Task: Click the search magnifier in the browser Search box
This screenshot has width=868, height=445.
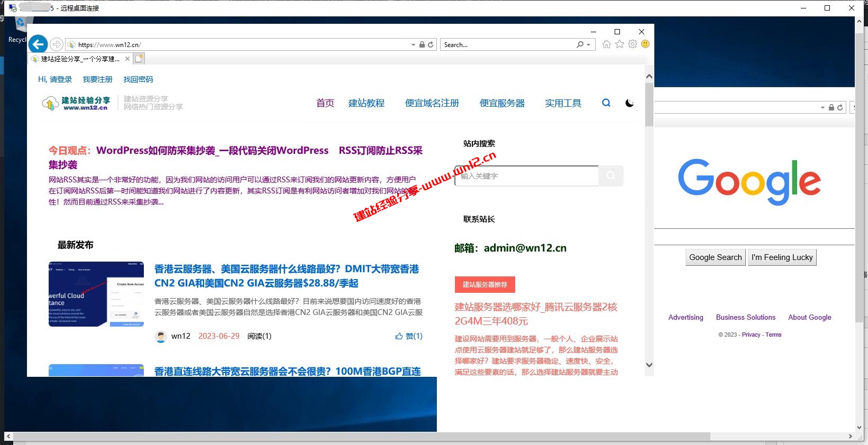Action: click(580, 45)
